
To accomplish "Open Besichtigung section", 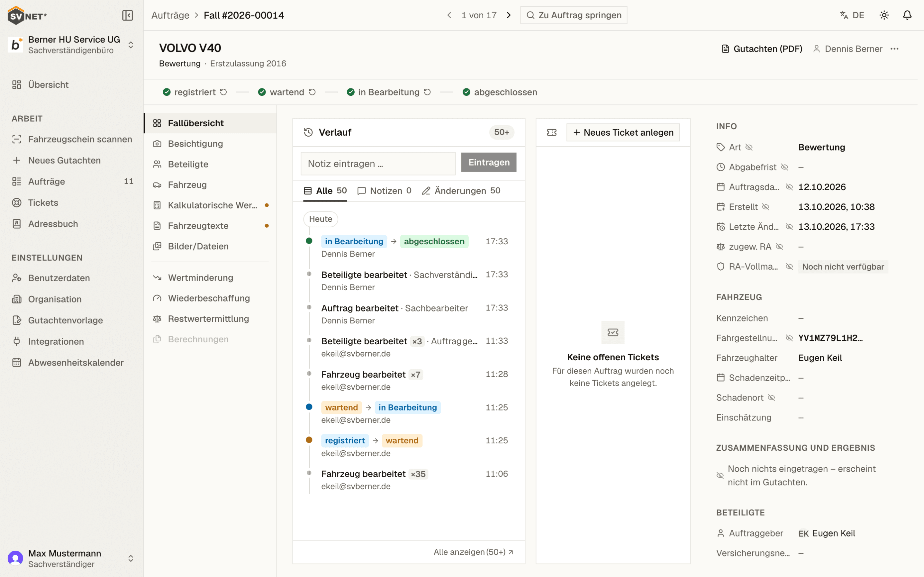I will pos(210,144).
